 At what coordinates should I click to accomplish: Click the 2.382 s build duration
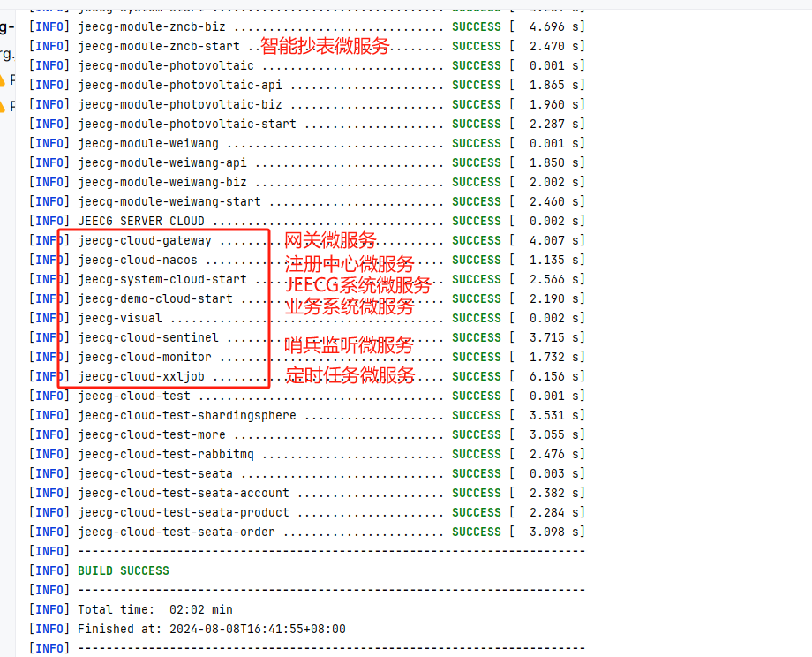pyautogui.click(x=554, y=494)
